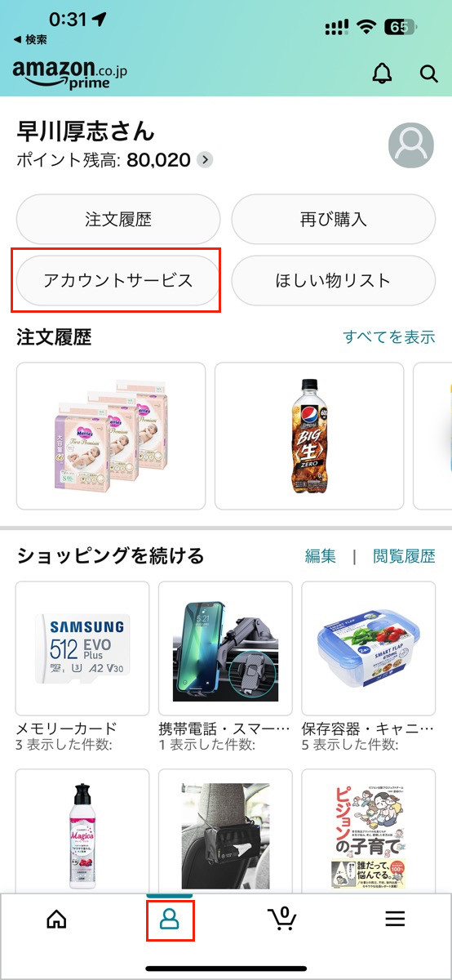
Task: Open the Pepsi BIG ZERO order thumbnail
Action: point(309,436)
